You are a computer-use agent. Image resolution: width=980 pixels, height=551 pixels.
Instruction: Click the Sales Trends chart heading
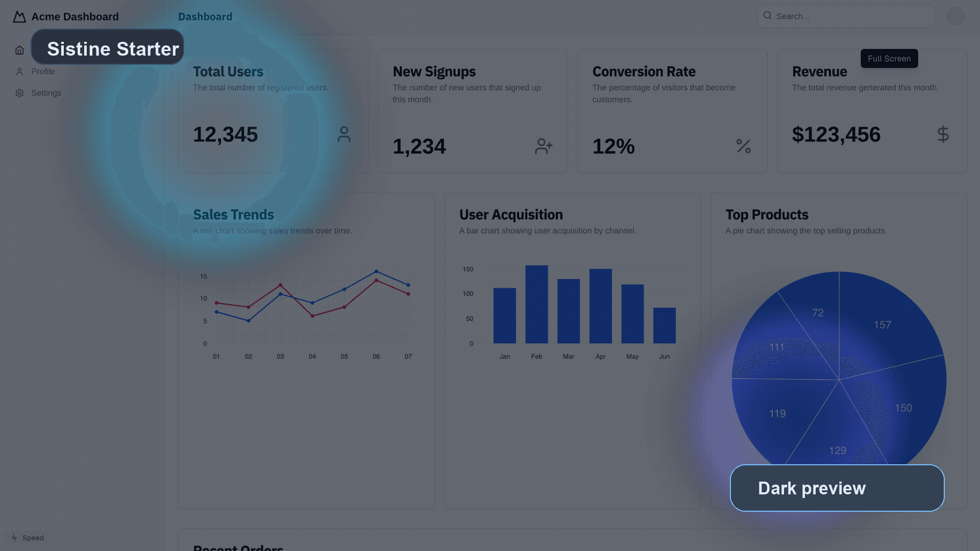(233, 214)
